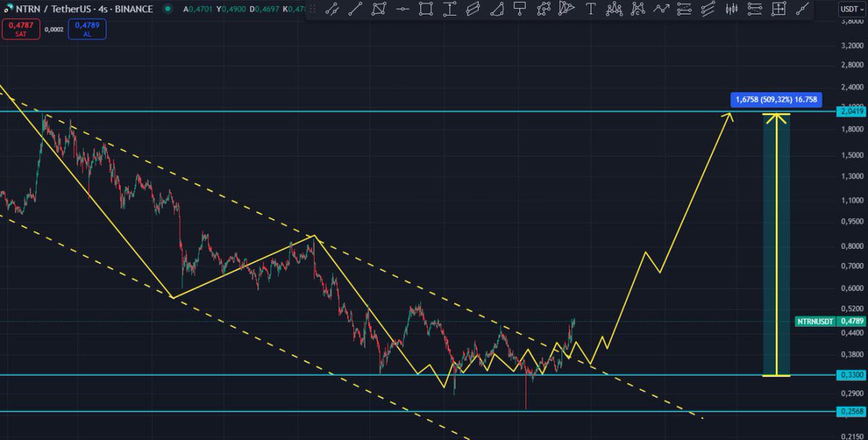Click the 1,5000 price axis tick
The width and height of the screenshot is (868, 440).
click(x=852, y=155)
